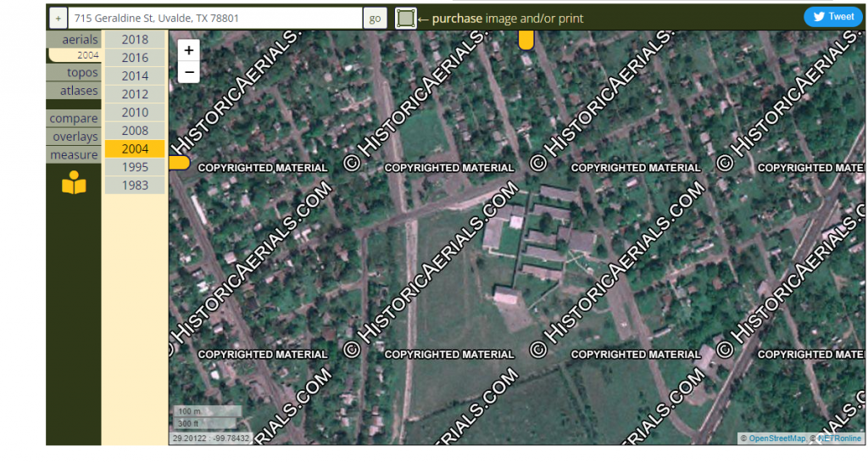Select the highlighted 2004 aerial year

[135, 149]
